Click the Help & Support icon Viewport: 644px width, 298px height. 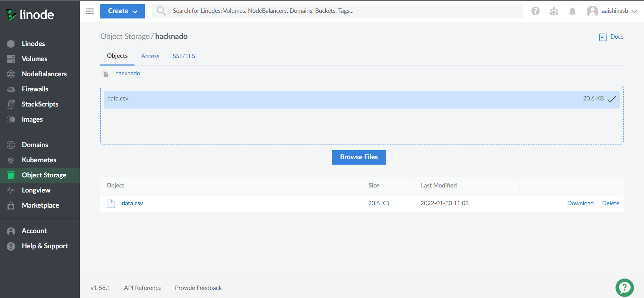point(11,246)
